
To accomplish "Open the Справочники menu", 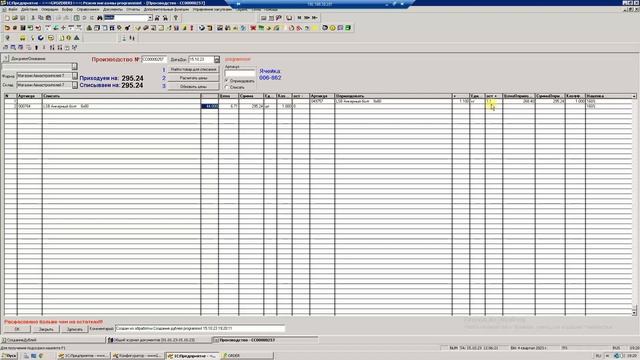I will (x=88, y=9).
